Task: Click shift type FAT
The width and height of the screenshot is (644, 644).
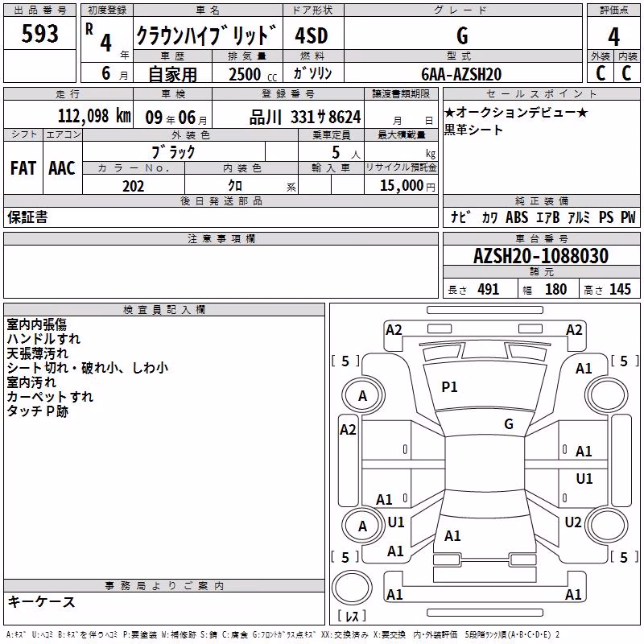Action: pyautogui.click(x=23, y=168)
